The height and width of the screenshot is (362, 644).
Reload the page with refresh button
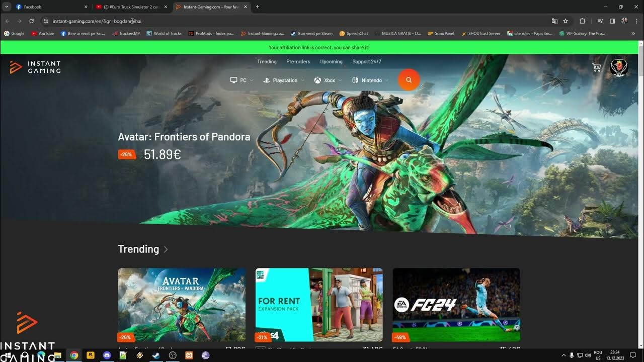tap(31, 21)
